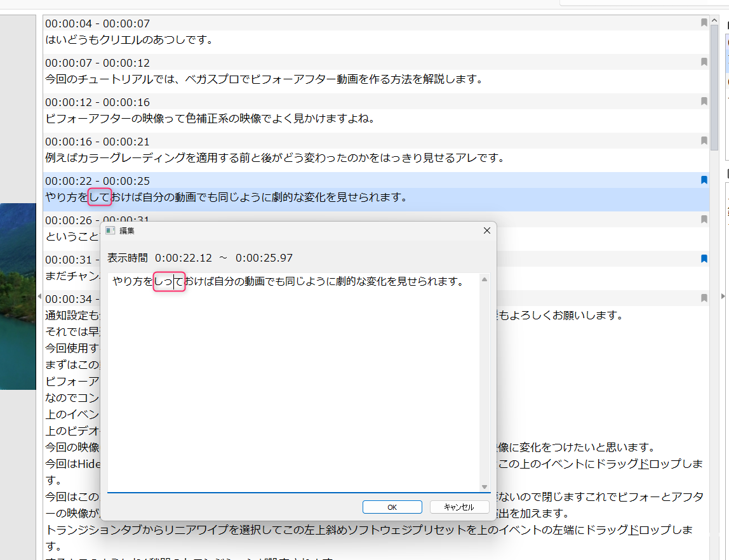The image size is (729, 560).
Task: Close the 編集 dialog with the X
Action: pos(487,230)
